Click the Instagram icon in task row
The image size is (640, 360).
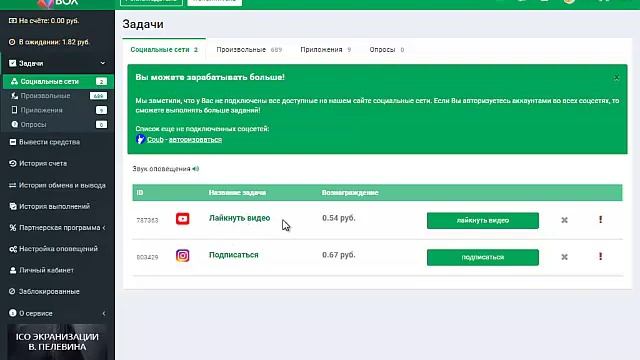point(182,256)
